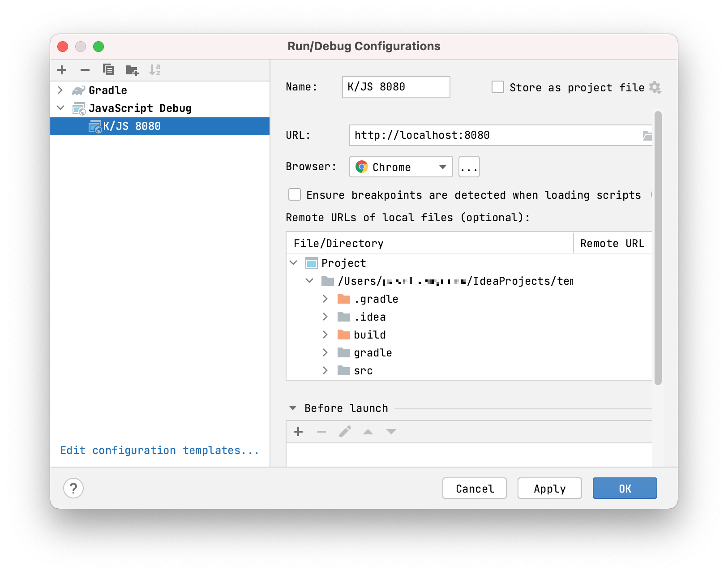728x575 pixels.
Task: Open browser list with the ... button
Action: 469,167
